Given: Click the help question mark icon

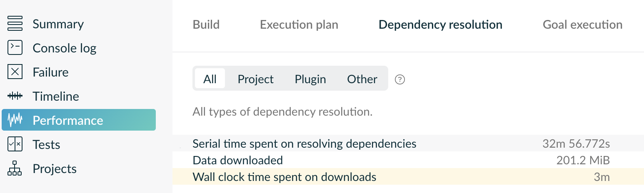Looking at the screenshot, I should [x=400, y=79].
